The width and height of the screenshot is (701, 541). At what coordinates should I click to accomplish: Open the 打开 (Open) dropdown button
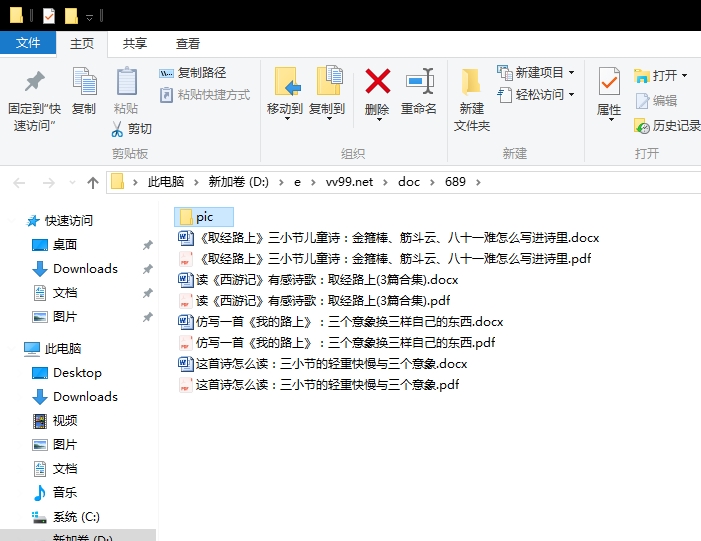tap(660, 76)
